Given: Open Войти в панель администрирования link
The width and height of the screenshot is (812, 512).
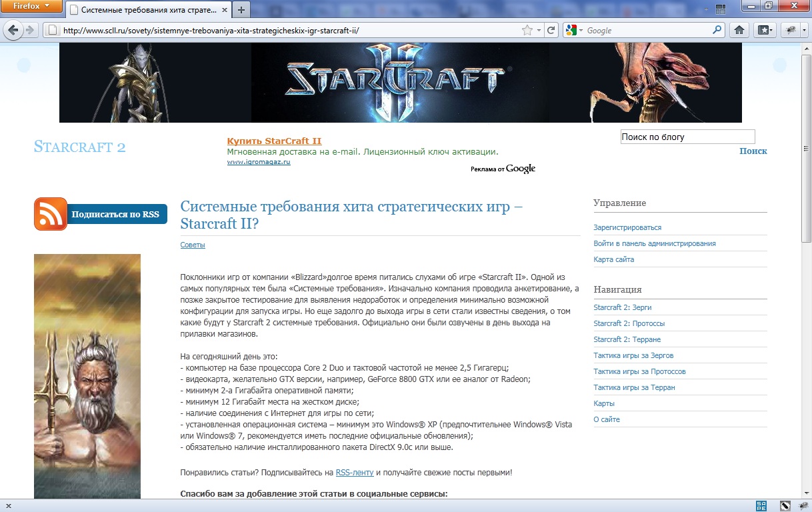Looking at the screenshot, I should click(655, 243).
